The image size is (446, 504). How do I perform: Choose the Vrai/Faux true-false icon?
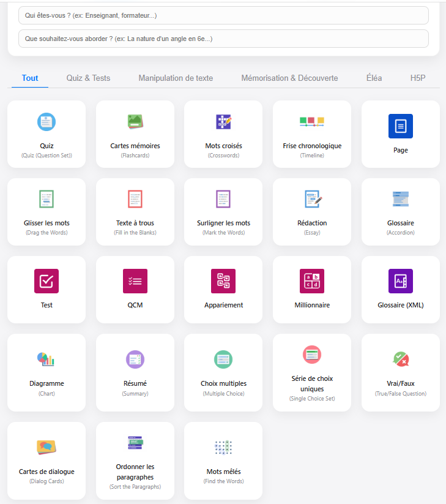[400, 359]
